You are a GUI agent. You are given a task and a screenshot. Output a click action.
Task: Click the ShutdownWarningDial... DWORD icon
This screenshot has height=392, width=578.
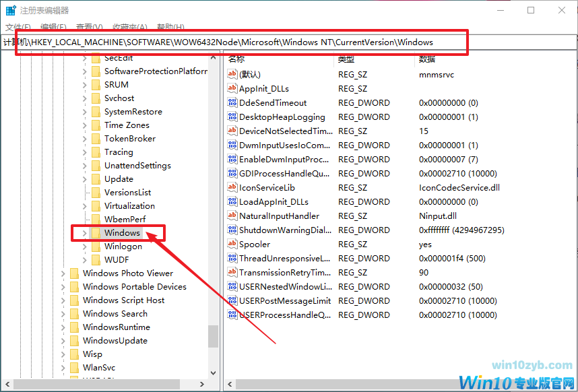[232, 230]
